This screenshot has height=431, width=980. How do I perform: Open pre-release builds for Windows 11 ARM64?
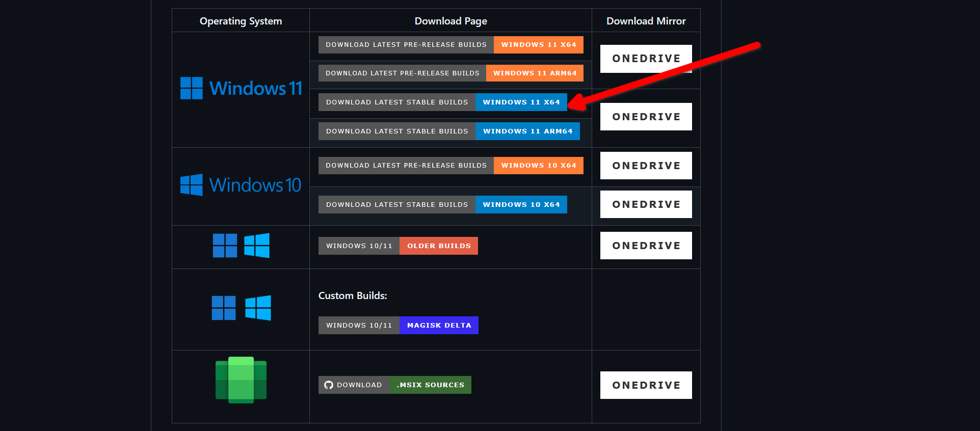451,73
